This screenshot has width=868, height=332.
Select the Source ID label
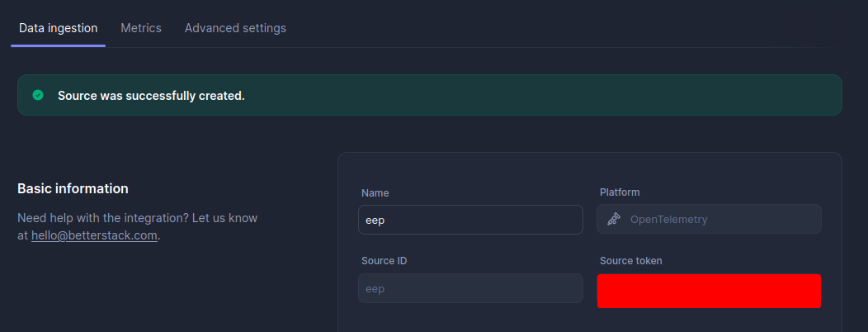[384, 261]
